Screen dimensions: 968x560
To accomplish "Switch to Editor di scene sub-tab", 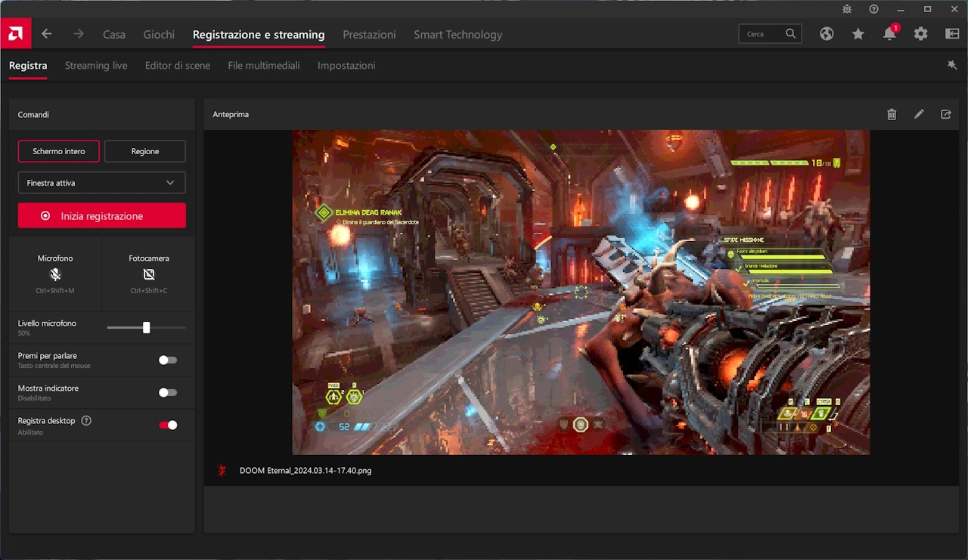I will pos(178,66).
